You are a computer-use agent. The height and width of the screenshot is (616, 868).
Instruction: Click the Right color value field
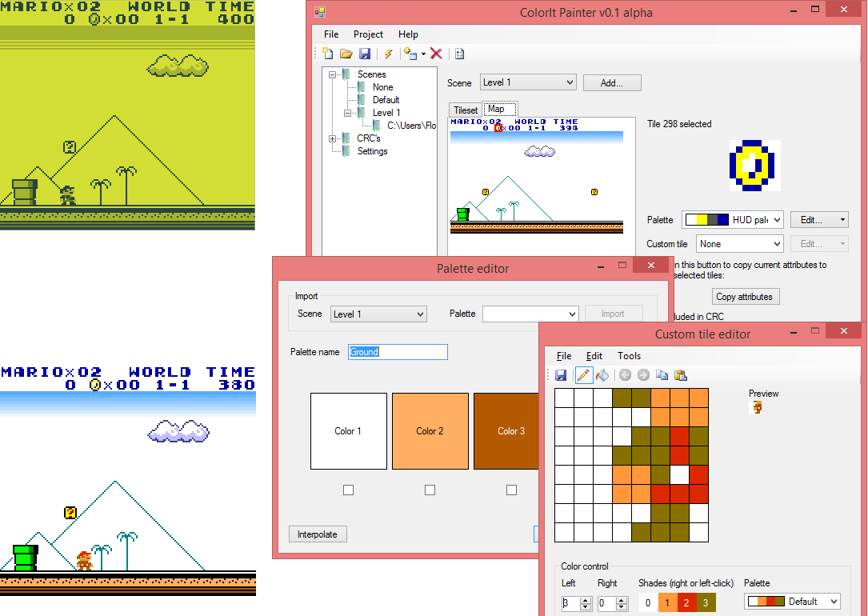(606, 603)
